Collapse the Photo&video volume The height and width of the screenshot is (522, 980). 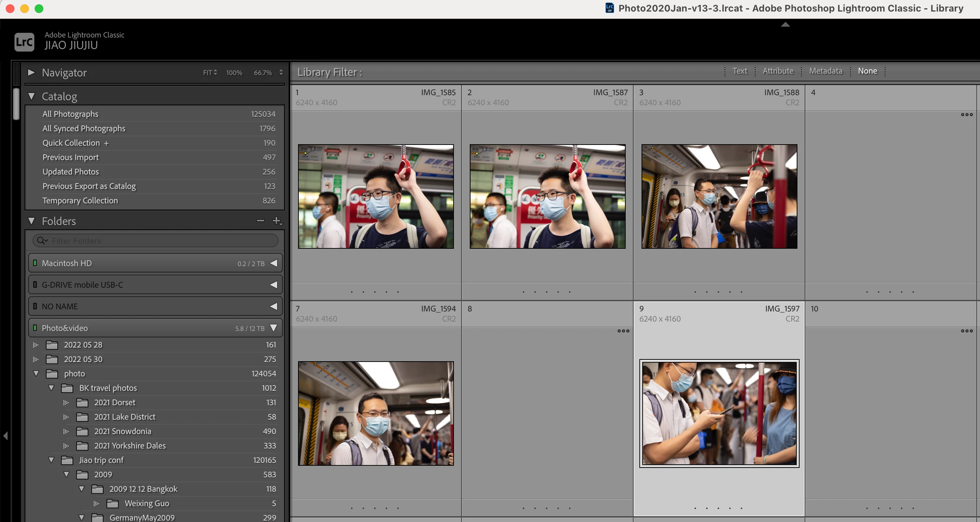(x=274, y=328)
